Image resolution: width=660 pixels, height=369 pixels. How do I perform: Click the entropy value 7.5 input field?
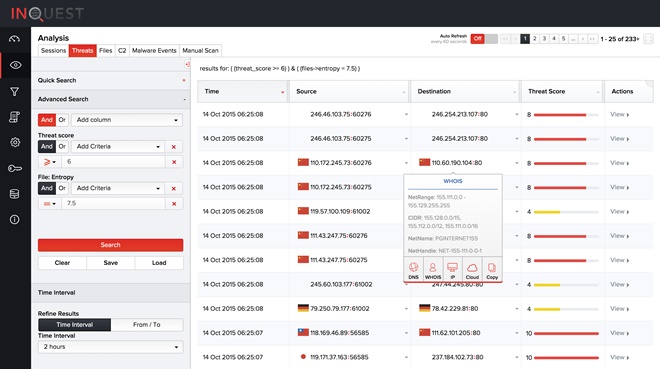(x=113, y=204)
